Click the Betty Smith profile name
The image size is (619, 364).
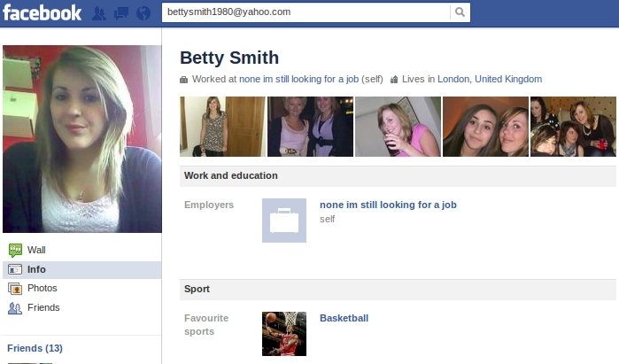[x=229, y=58]
